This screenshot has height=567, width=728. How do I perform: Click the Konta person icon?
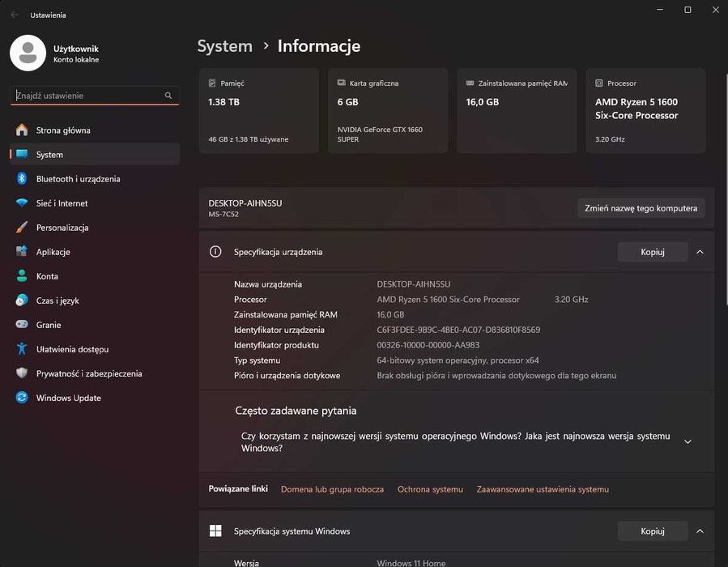(22, 276)
